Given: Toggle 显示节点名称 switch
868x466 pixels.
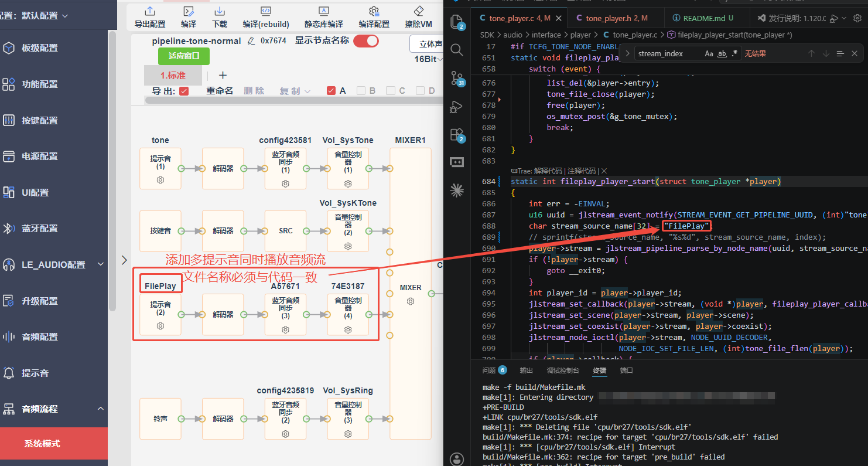Looking at the screenshot, I should pos(365,40).
